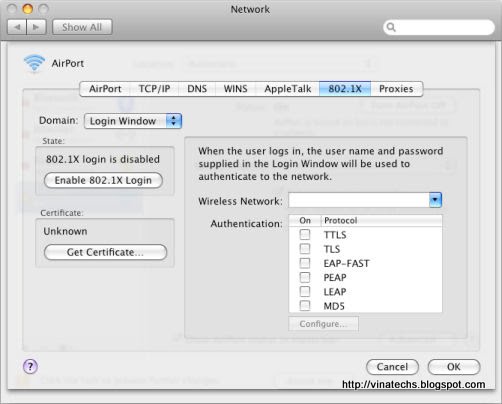Click Get Certificate button
Screen dimensions: 502x404
[x=105, y=252]
